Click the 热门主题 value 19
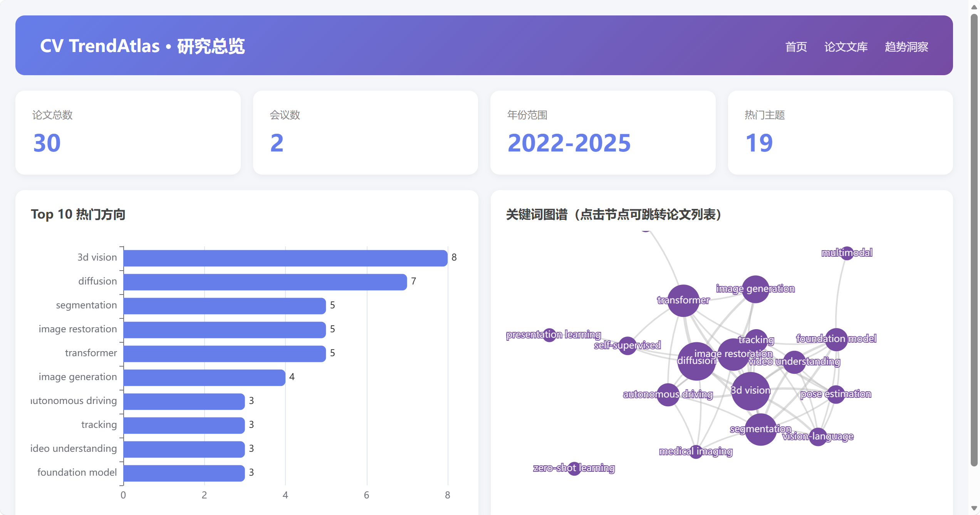The width and height of the screenshot is (980, 515). tap(759, 143)
